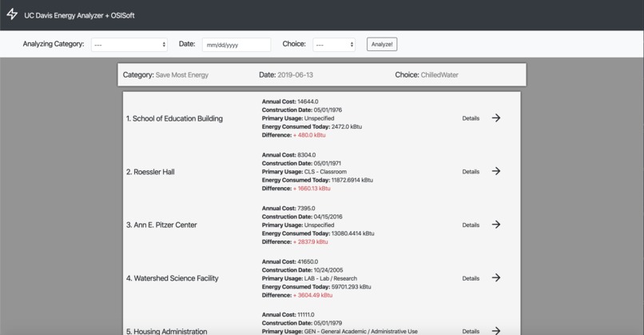The height and width of the screenshot is (335, 644).
Task: Open UC Davis Energy Analyzer + OSISoft title
Action: pos(79,16)
